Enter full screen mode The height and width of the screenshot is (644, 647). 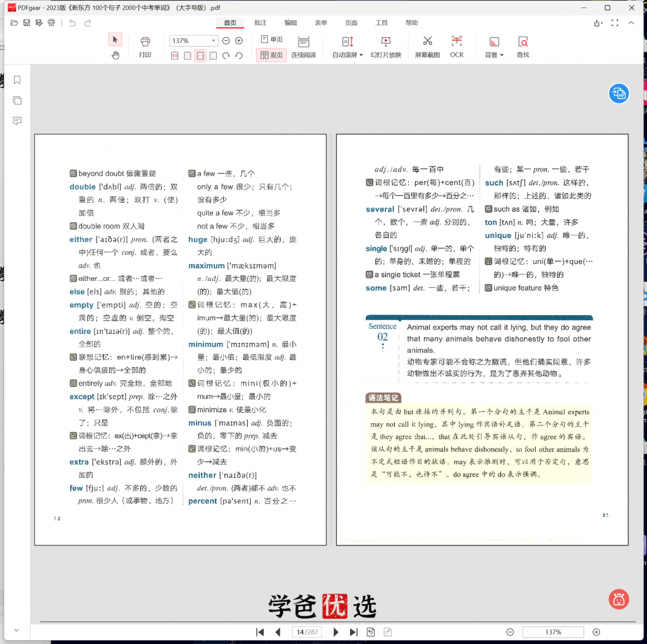[615, 23]
